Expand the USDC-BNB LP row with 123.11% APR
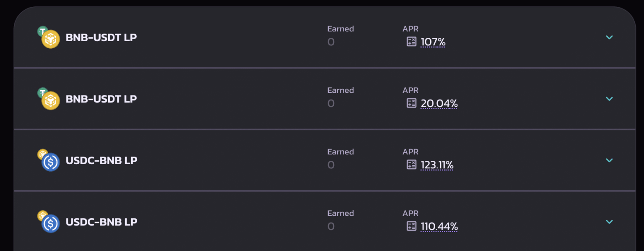The width and height of the screenshot is (644, 251). point(609,160)
